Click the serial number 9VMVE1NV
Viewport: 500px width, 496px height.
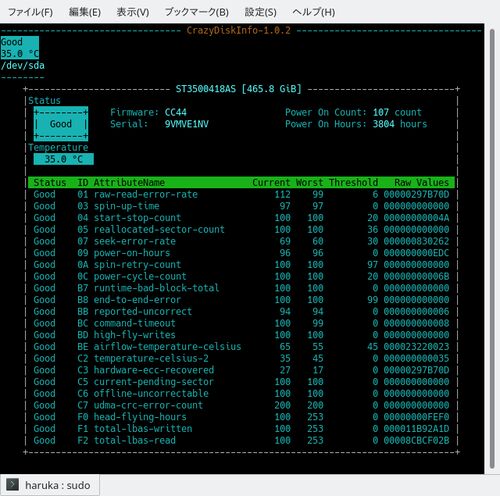coord(187,124)
